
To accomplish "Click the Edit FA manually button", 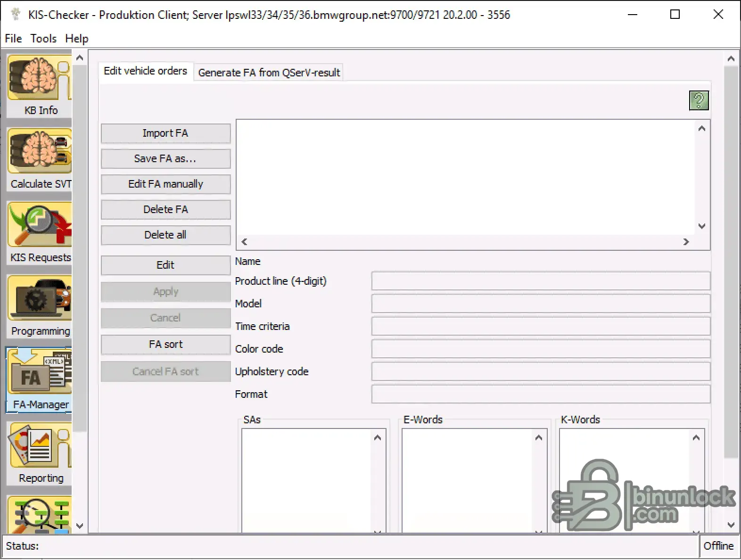I will coord(165,184).
